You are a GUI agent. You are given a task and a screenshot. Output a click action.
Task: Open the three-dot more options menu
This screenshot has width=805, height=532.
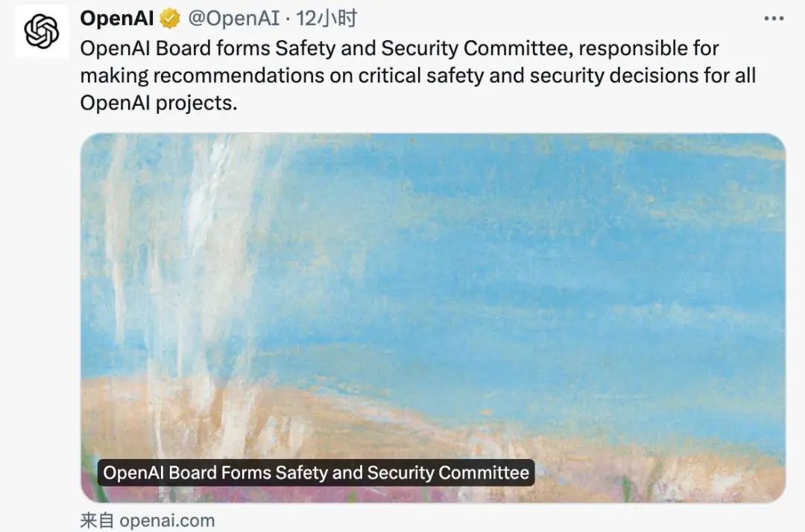pyautogui.click(x=774, y=19)
